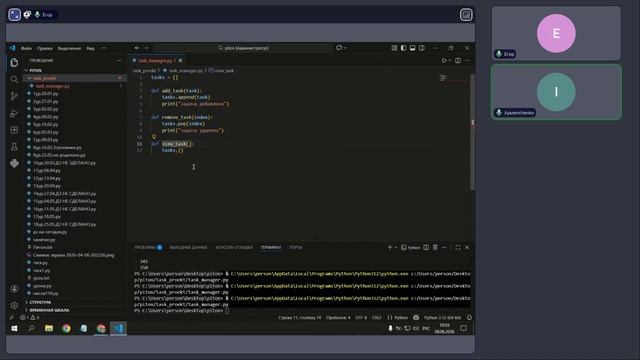The width and height of the screenshot is (640, 360).
Task: Maximize the terminal panel size
Action: point(458,247)
